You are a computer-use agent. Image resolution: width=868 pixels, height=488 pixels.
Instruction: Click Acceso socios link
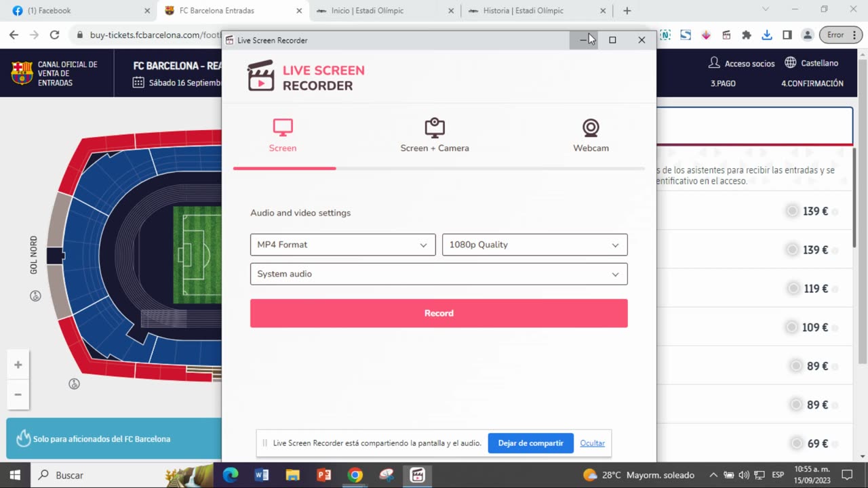741,63
